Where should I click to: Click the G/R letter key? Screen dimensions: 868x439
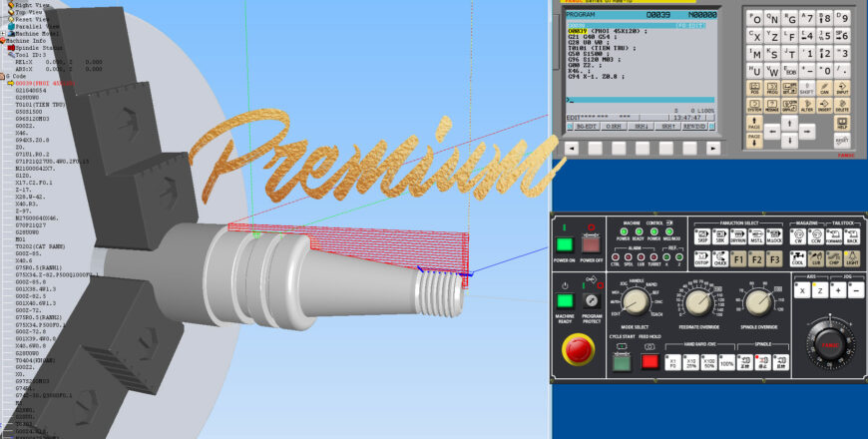(x=790, y=19)
